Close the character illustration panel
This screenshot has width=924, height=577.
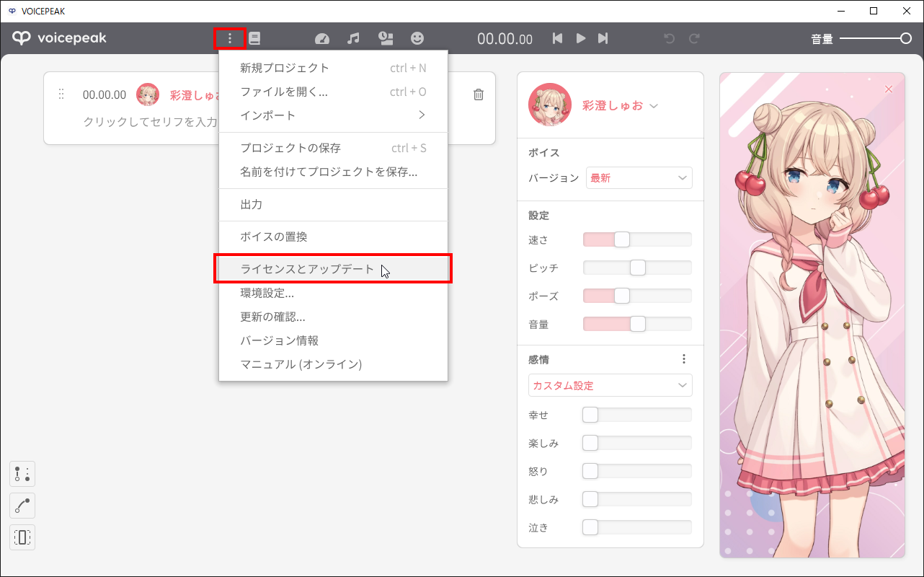pos(889,89)
